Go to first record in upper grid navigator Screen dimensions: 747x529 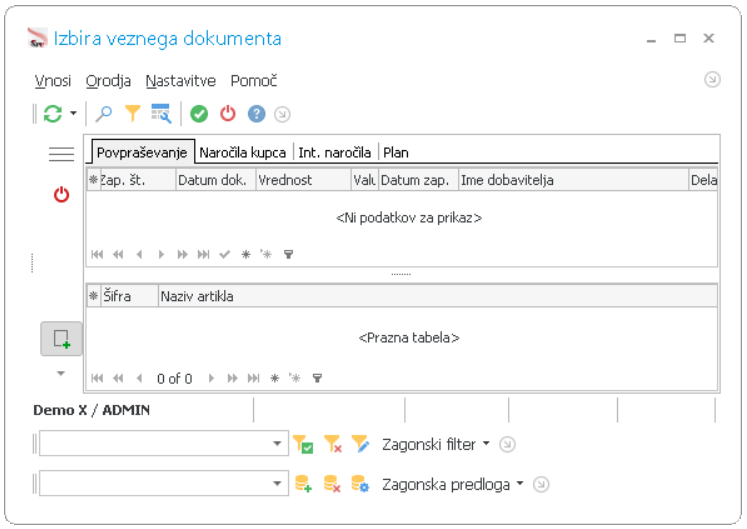point(97,254)
